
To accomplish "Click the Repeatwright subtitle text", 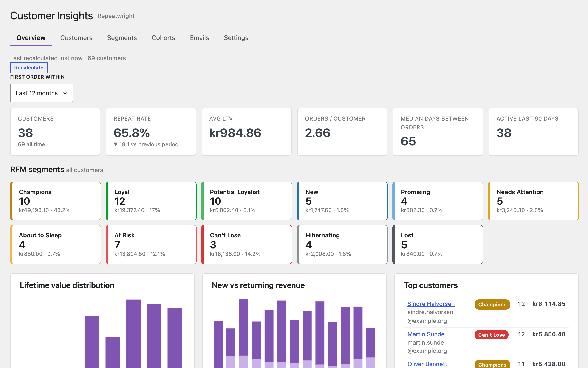I will pyautogui.click(x=116, y=16).
